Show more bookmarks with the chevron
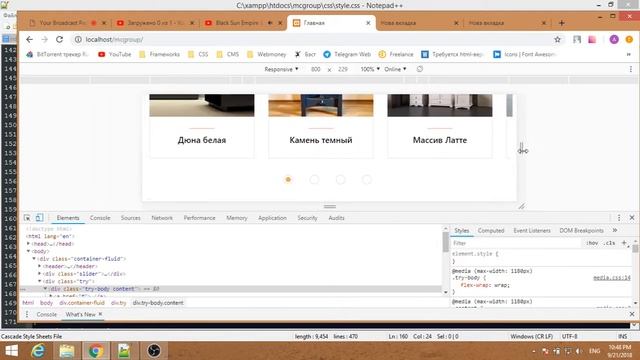The width and height of the screenshot is (640, 360). click(629, 54)
